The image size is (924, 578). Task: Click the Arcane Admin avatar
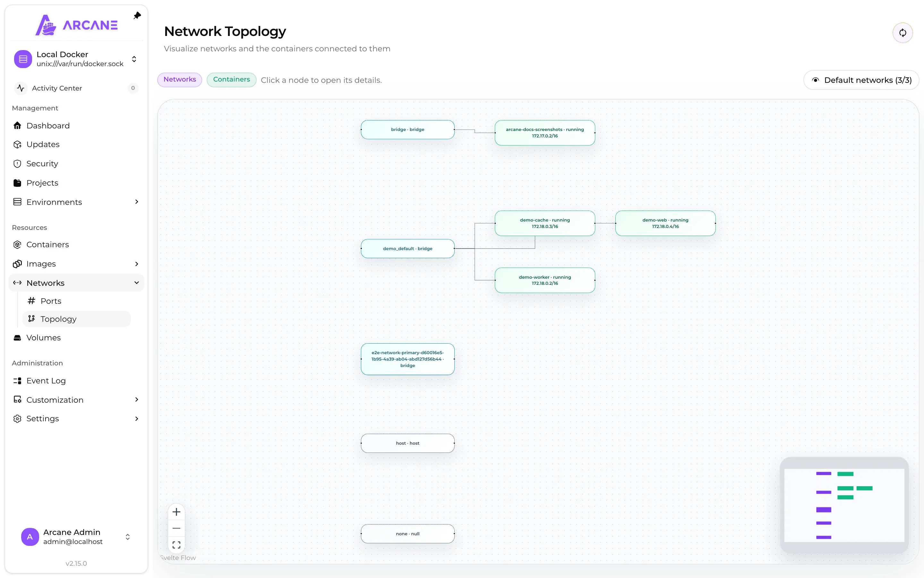click(x=30, y=537)
